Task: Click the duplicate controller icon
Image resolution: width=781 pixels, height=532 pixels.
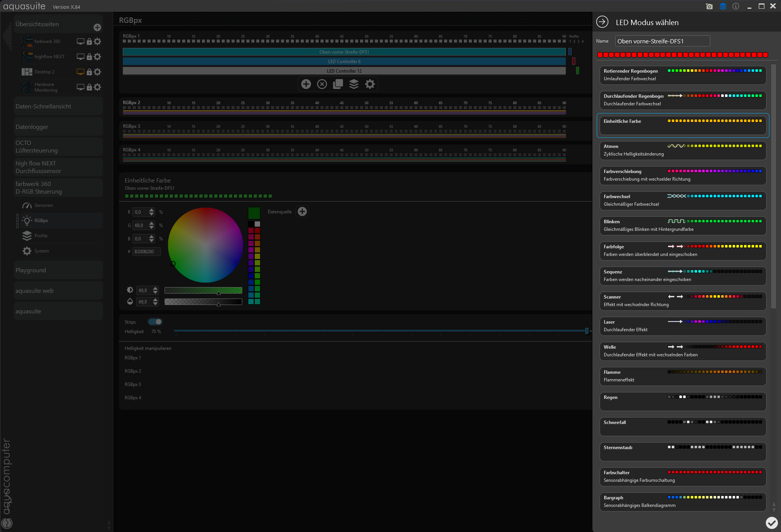Action: (x=338, y=84)
